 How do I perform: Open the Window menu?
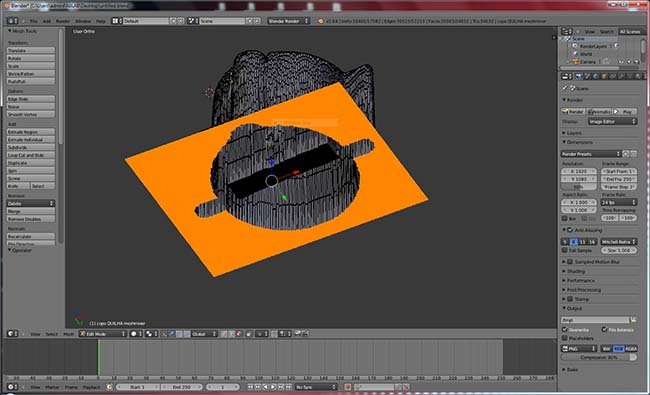point(83,21)
